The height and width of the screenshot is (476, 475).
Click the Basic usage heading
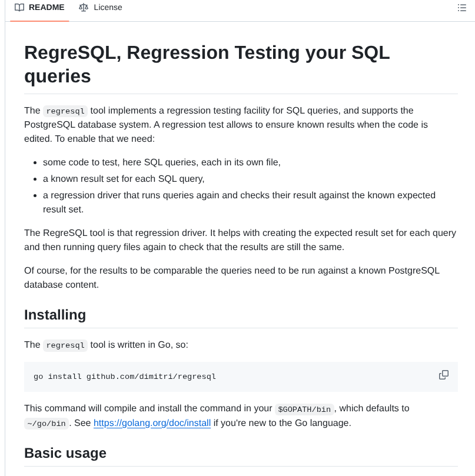pos(65,453)
